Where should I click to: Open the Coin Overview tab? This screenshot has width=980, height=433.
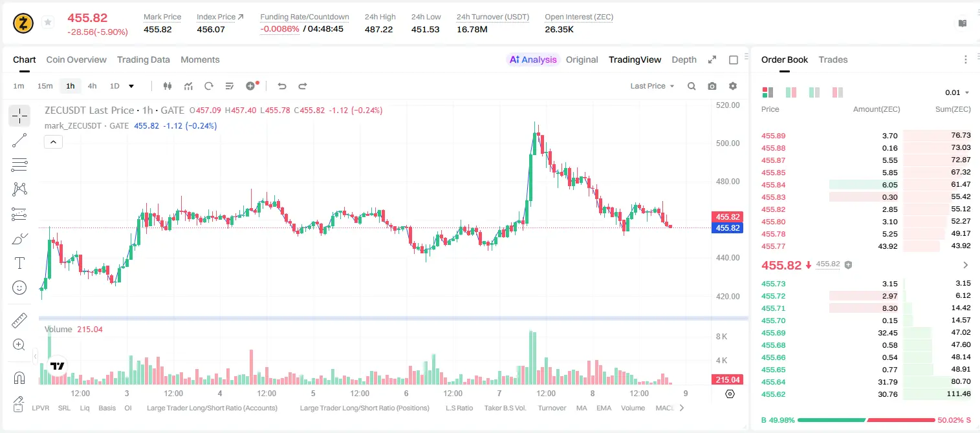[76, 59]
